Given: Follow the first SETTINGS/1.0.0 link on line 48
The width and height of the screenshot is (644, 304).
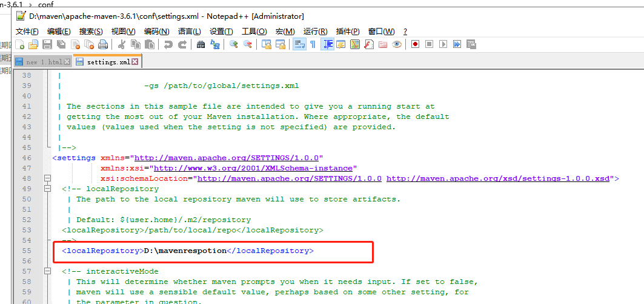Looking at the screenshot, I should click(290, 178).
